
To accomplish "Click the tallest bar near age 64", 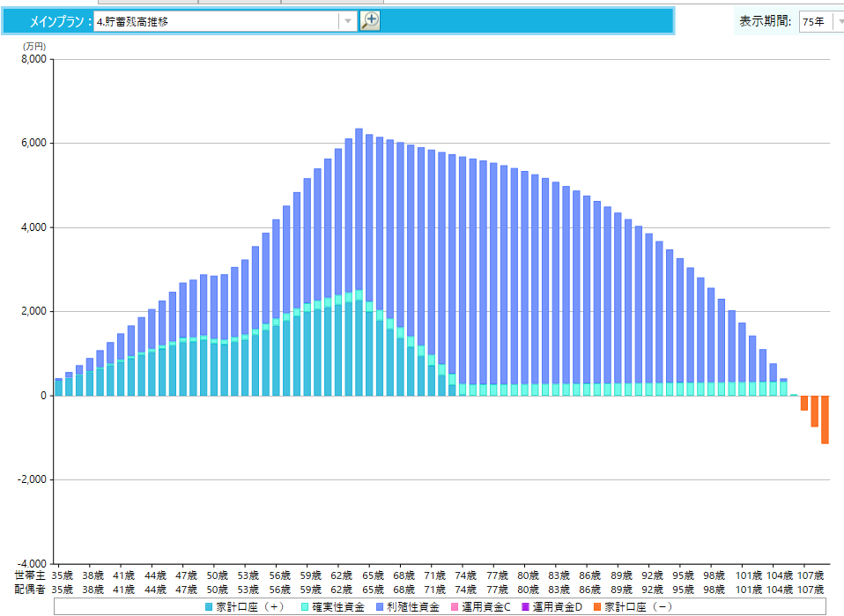I will pos(359,264).
